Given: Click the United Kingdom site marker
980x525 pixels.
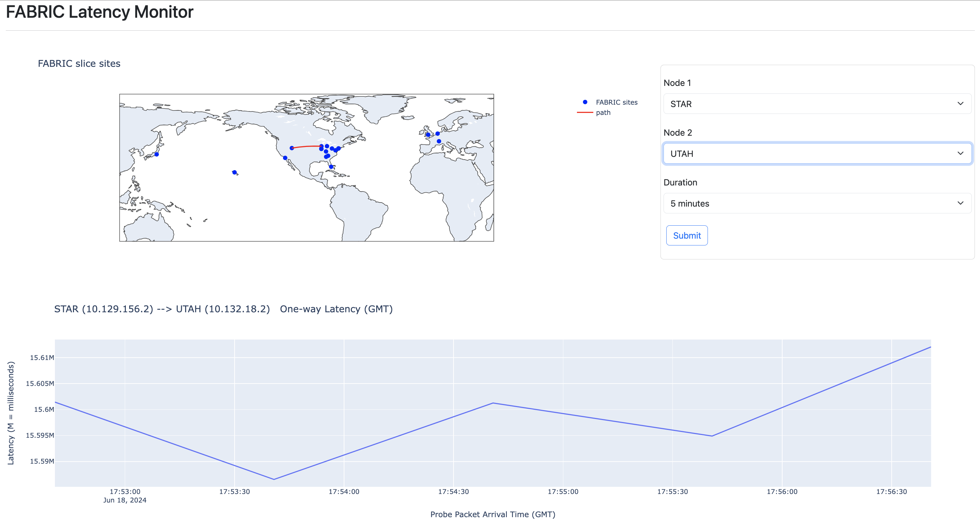Looking at the screenshot, I should click(x=428, y=135).
